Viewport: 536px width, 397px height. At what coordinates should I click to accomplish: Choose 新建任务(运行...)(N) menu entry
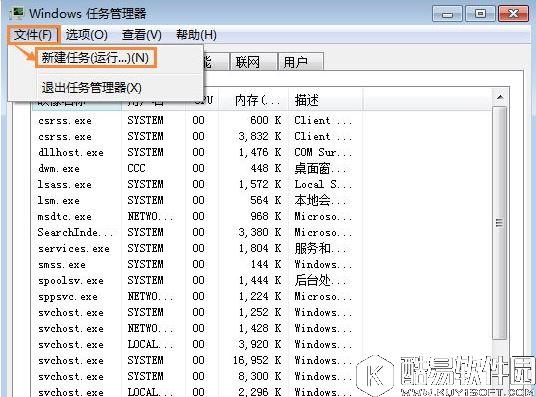point(95,58)
